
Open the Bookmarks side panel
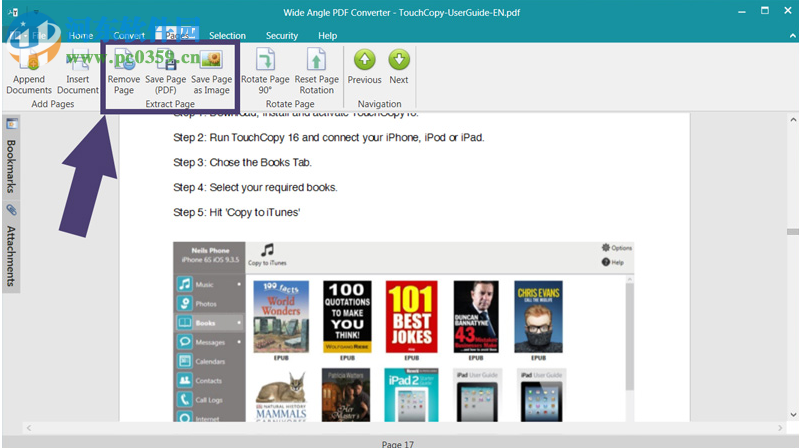coord(11,166)
